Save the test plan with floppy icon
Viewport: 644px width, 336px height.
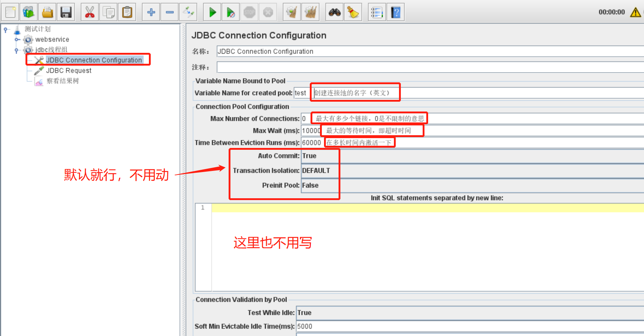point(66,12)
